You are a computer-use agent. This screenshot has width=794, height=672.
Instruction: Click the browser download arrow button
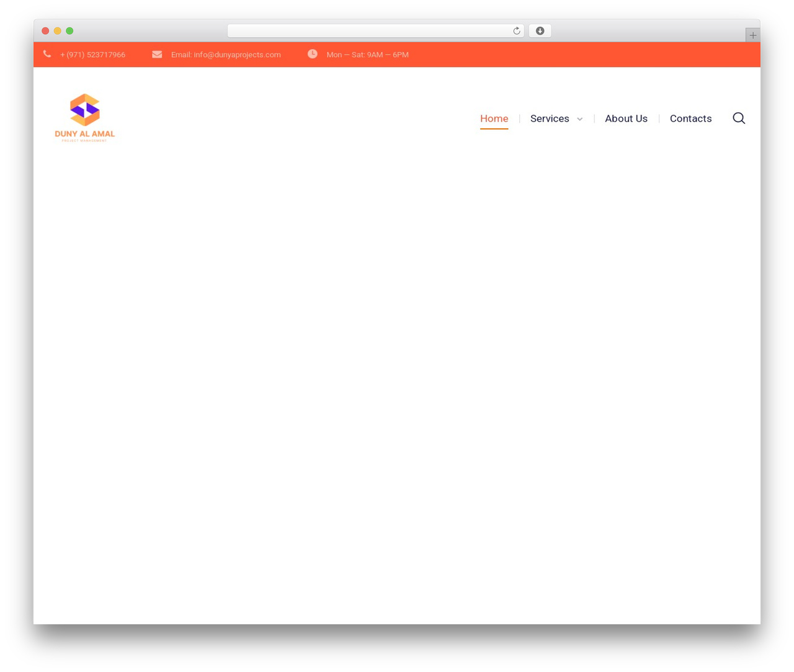(540, 31)
